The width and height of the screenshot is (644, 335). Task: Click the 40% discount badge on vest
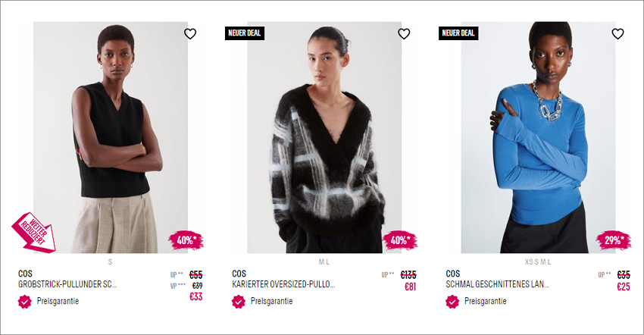pyautogui.click(x=186, y=240)
